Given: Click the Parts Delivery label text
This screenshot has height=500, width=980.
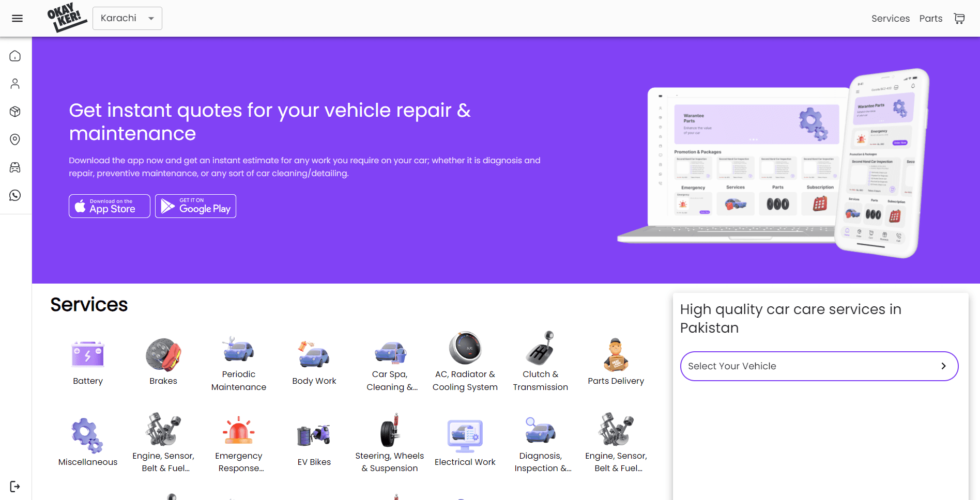Looking at the screenshot, I should (616, 381).
